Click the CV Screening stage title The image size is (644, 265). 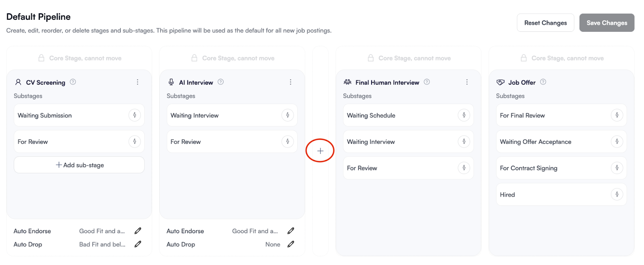click(x=45, y=83)
